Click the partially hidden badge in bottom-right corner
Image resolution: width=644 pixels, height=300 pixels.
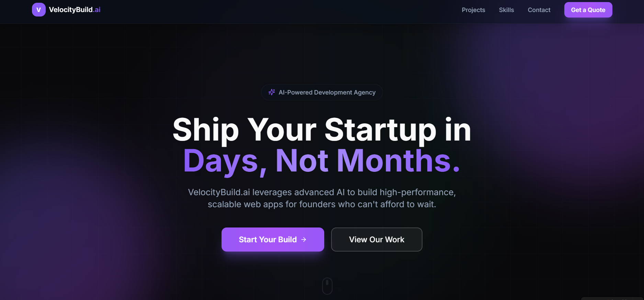click(x=612, y=298)
